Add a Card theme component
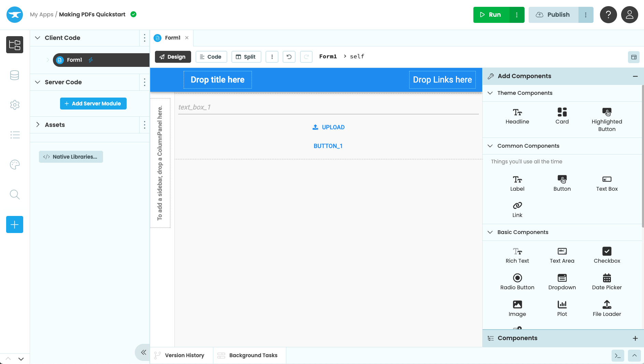 pyautogui.click(x=562, y=116)
